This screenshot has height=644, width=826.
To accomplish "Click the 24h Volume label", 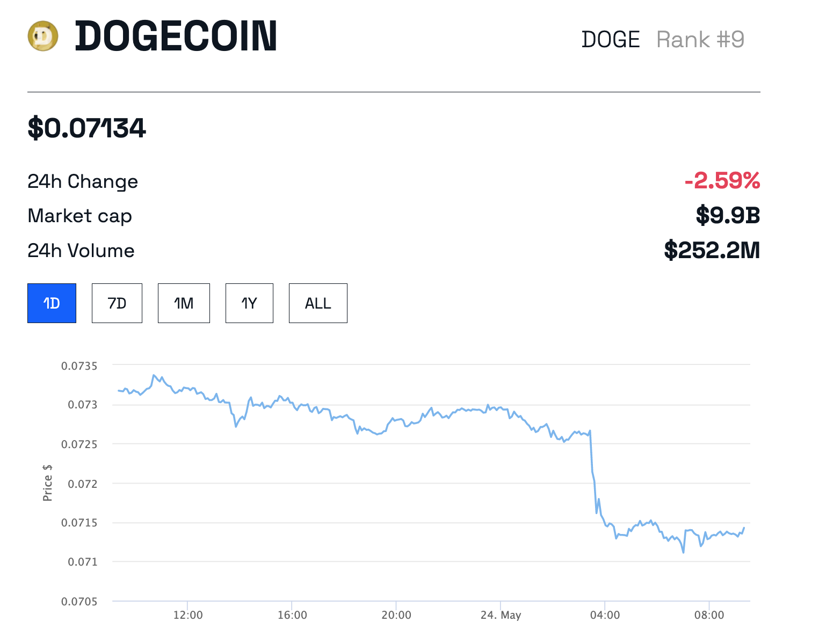I will click(x=81, y=251).
